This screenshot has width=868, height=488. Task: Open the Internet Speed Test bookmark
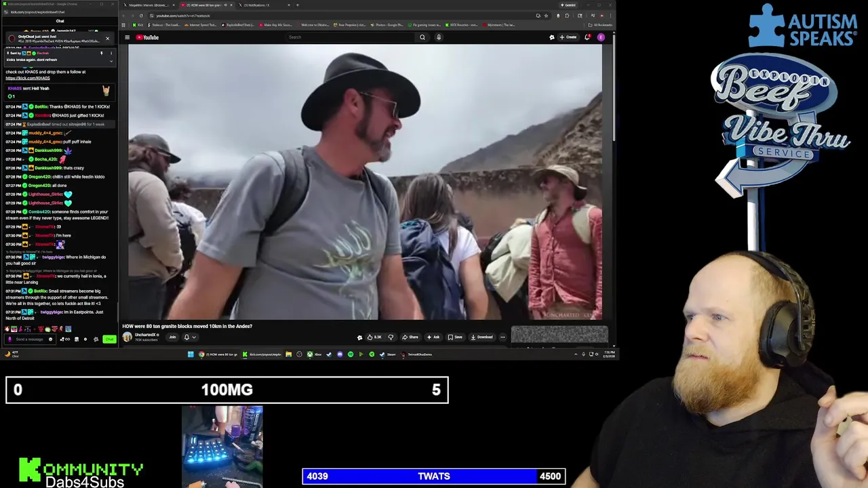(201, 25)
